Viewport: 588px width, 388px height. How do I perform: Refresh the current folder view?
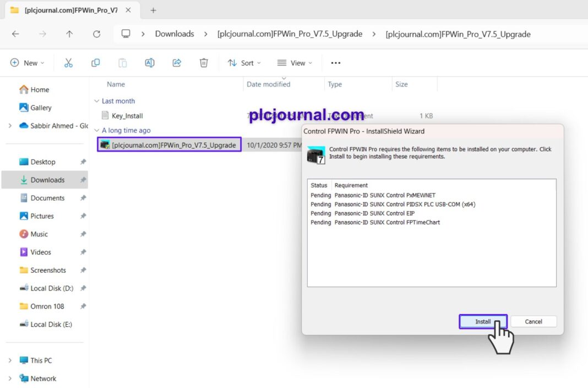click(97, 34)
